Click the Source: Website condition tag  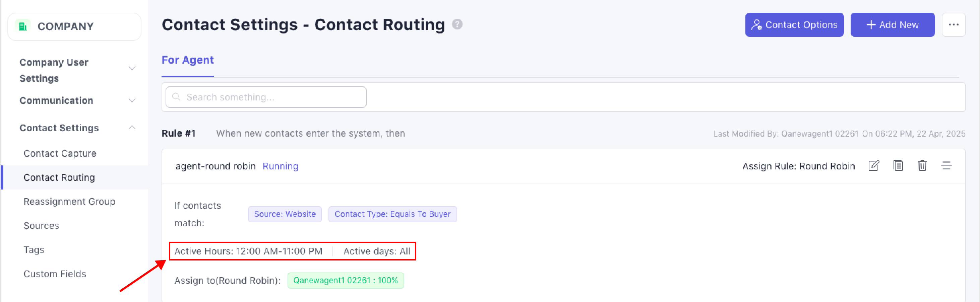click(285, 214)
